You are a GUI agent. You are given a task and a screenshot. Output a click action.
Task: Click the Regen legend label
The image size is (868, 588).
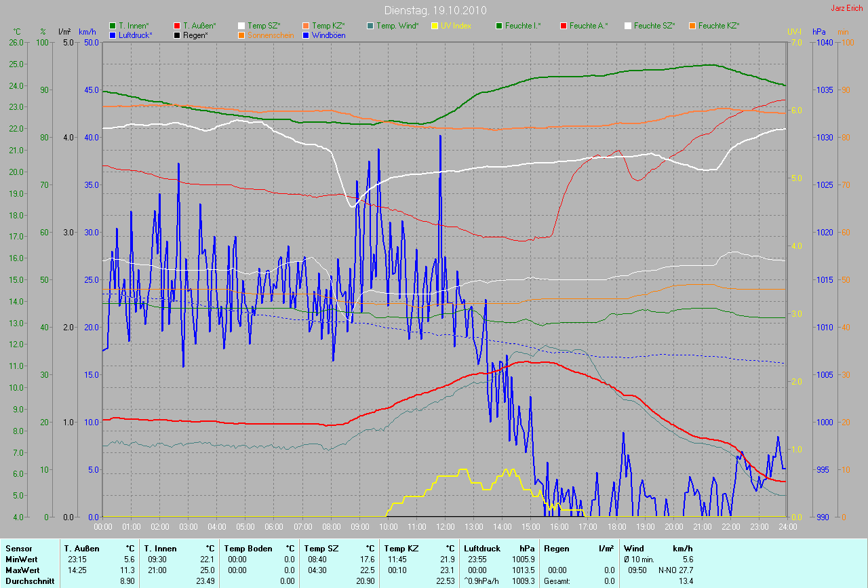pyautogui.click(x=195, y=35)
